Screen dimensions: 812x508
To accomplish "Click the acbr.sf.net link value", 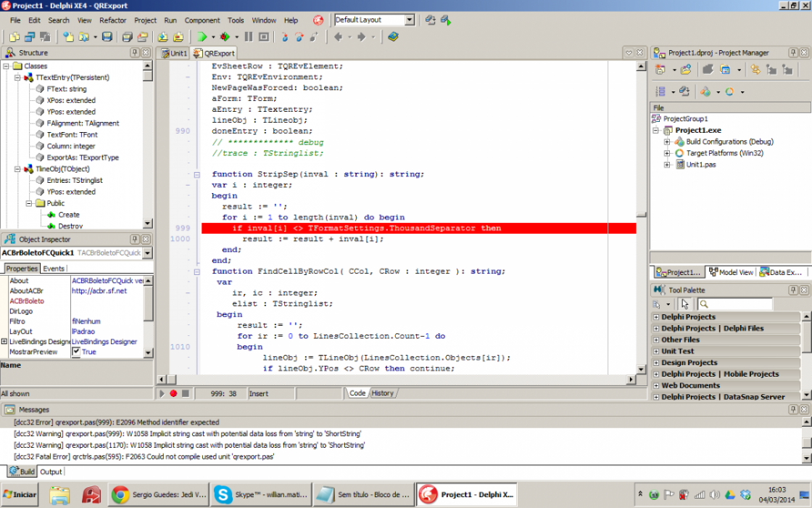I will 99,291.
